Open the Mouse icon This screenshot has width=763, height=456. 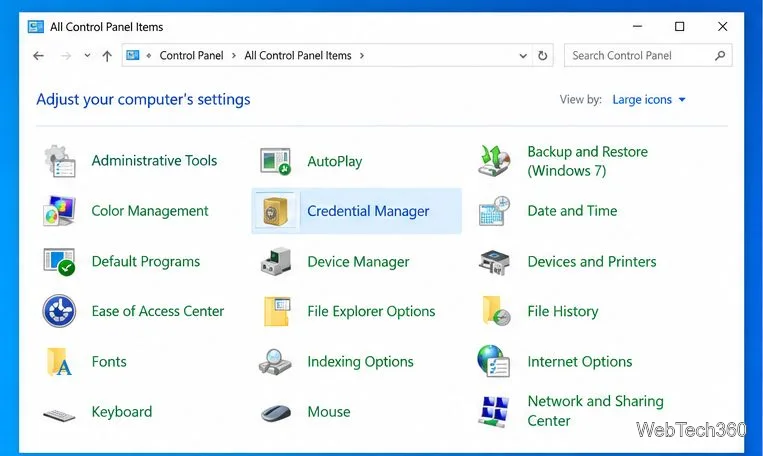pyautogui.click(x=275, y=413)
